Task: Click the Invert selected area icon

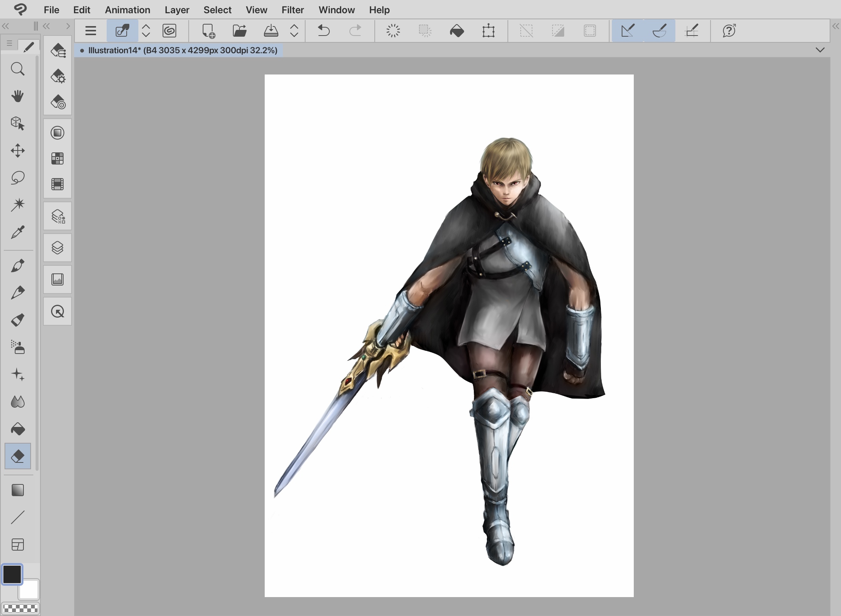Action: (558, 31)
